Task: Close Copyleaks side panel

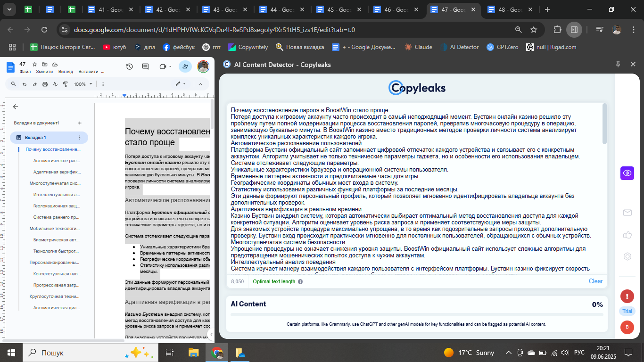Action: pos(633,65)
